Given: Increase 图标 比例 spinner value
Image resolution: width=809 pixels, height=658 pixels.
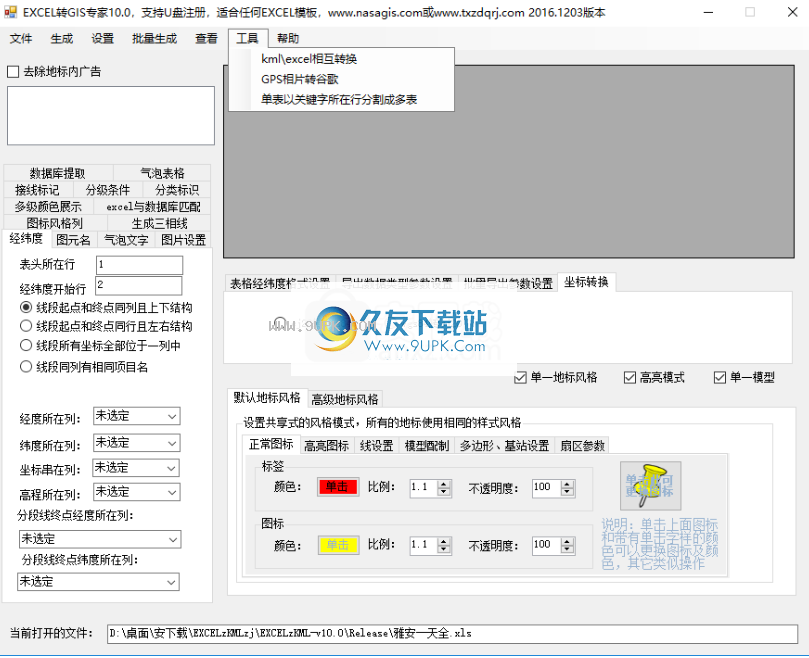Looking at the screenshot, I should point(444,541).
